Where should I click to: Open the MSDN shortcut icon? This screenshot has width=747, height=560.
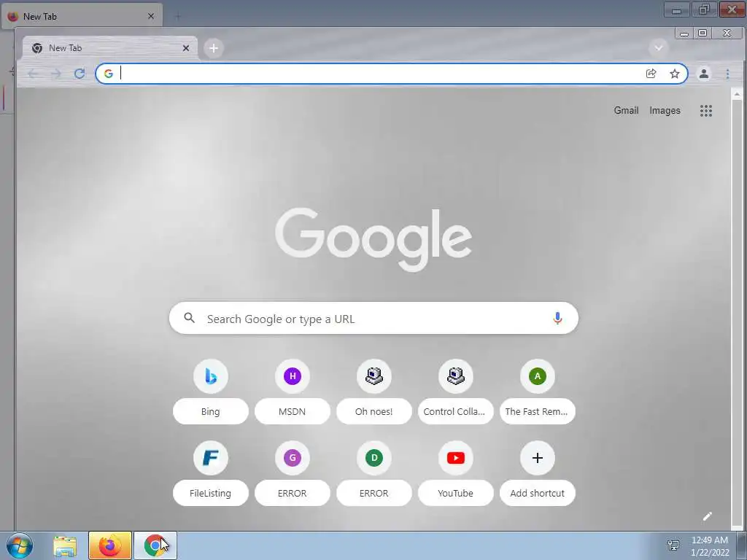293,376
